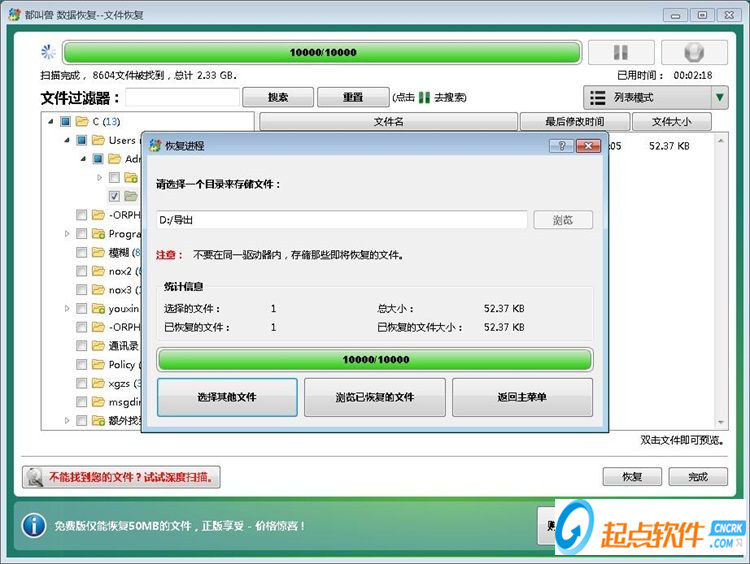
Task: Toggle the 通讯录 folder checkbox
Action: pos(82,346)
